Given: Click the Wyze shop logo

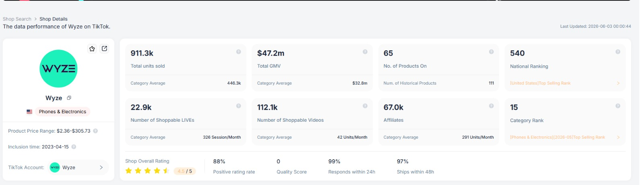Looking at the screenshot, I should pos(58,69).
